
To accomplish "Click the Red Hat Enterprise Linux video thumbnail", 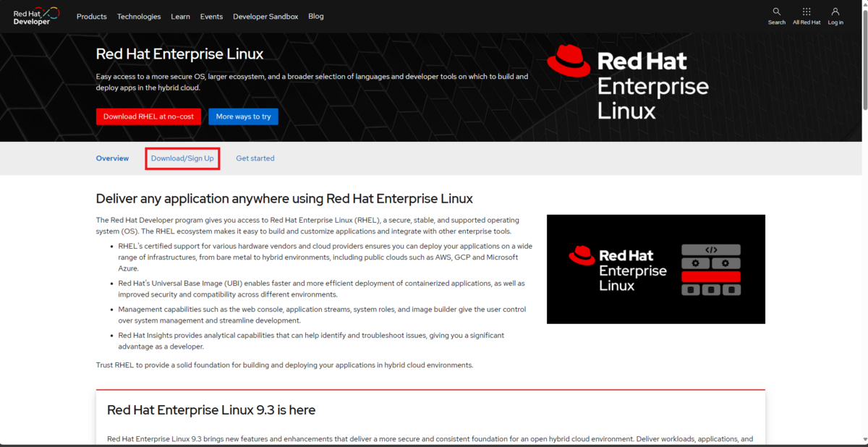I will click(656, 269).
